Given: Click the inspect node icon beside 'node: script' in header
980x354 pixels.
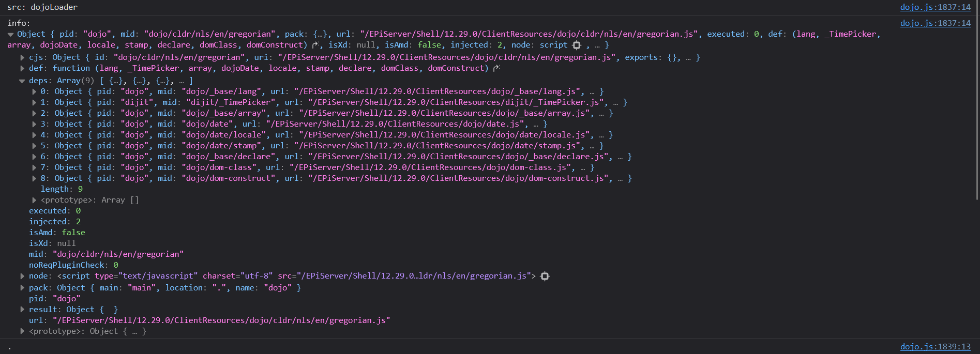Looking at the screenshot, I should 577,45.
